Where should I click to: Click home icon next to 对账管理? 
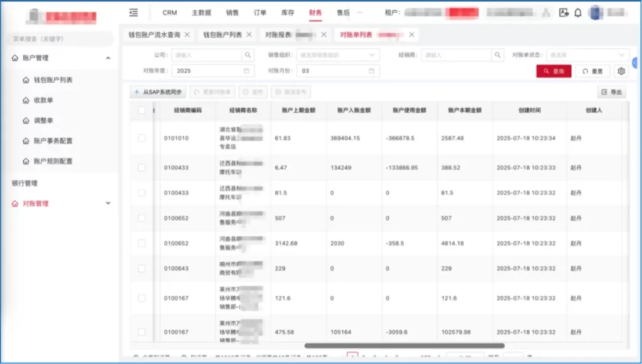(15, 204)
